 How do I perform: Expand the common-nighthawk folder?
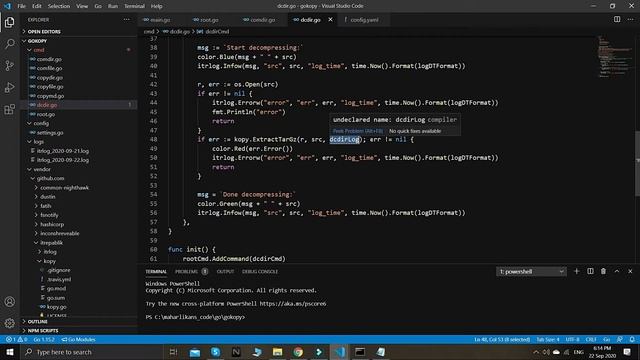pos(64,187)
